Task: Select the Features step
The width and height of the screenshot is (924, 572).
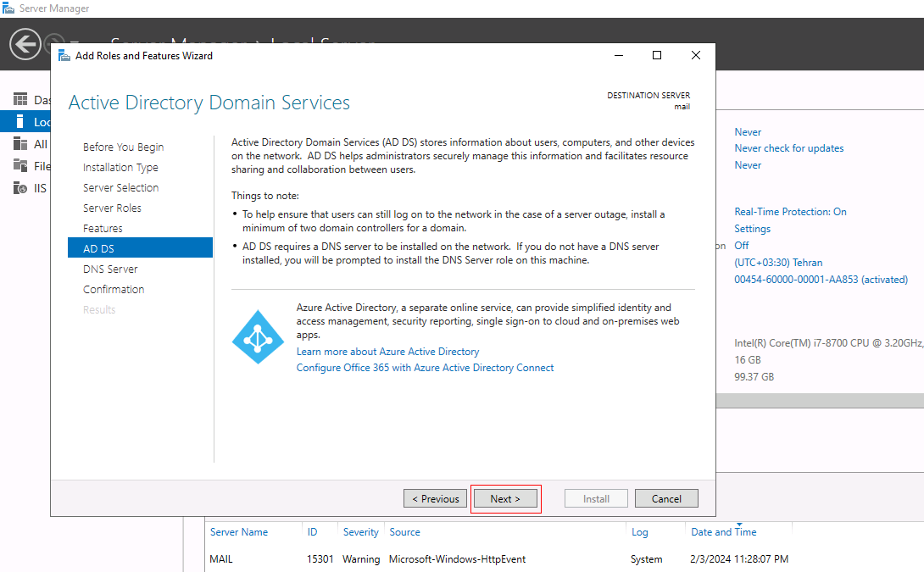Action: pos(103,228)
